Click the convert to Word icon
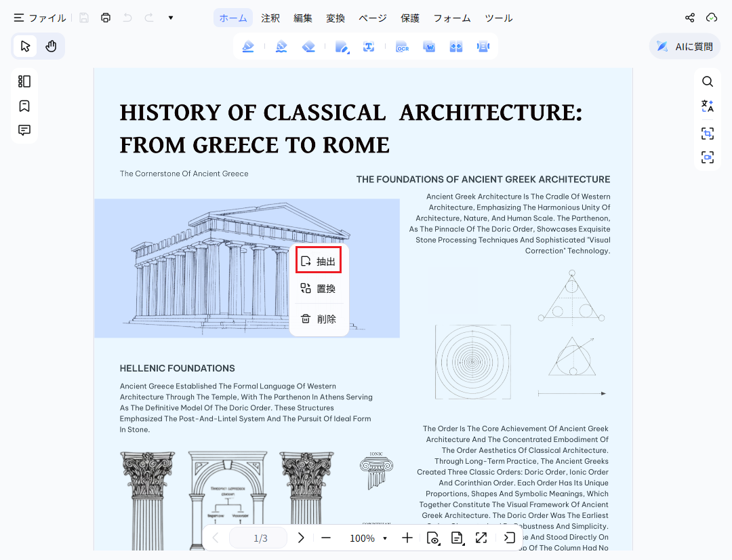 [x=429, y=47]
